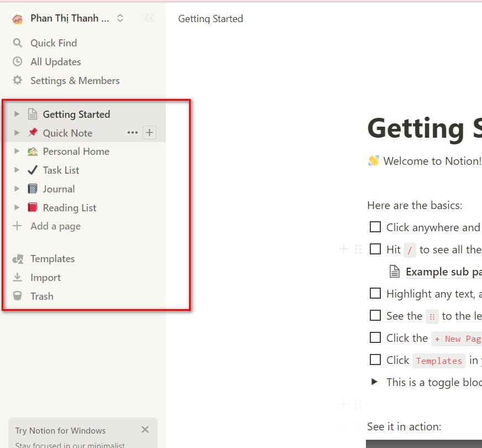
Task: Check the 'Highlight any text' checkbox
Action: (x=375, y=293)
